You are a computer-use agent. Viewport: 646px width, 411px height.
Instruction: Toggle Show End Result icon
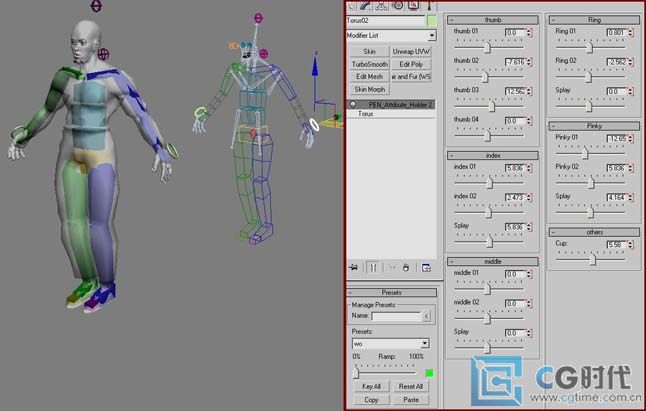(373, 268)
